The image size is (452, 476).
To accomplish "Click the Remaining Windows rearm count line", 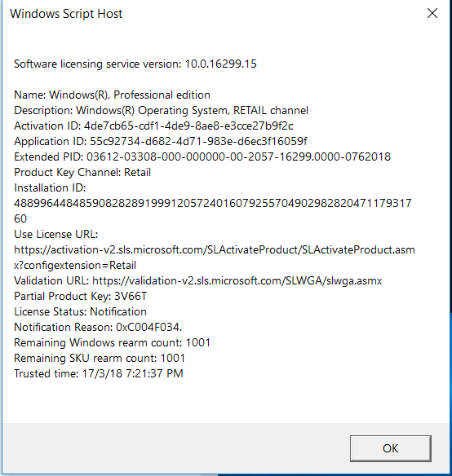I will (112, 342).
